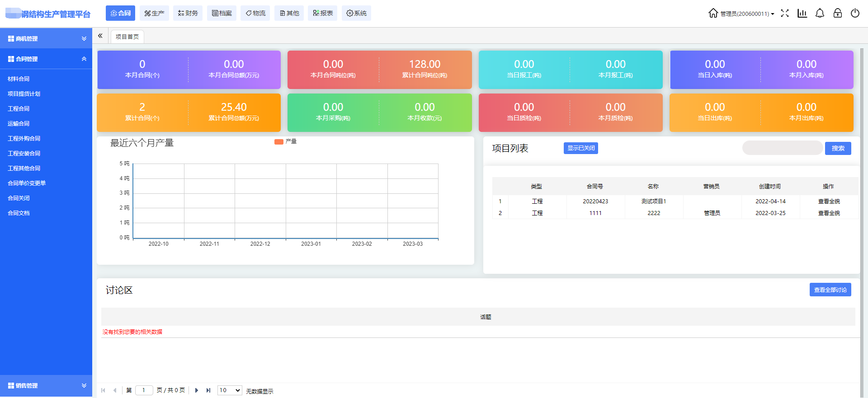Open the bar chart statistics icon
Image resolution: width=868 pixels, height=398 pixels.
[802, 13]
